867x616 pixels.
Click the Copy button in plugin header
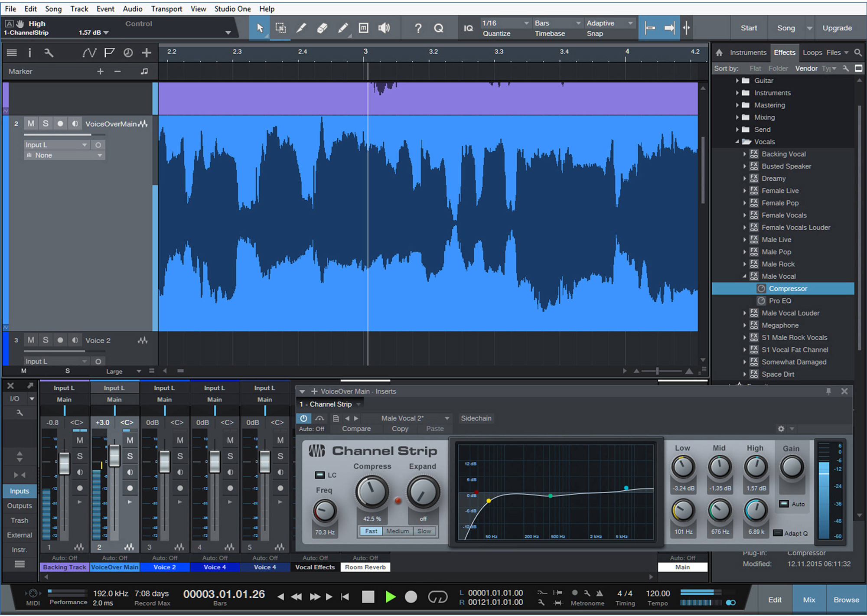coord(400,429)
